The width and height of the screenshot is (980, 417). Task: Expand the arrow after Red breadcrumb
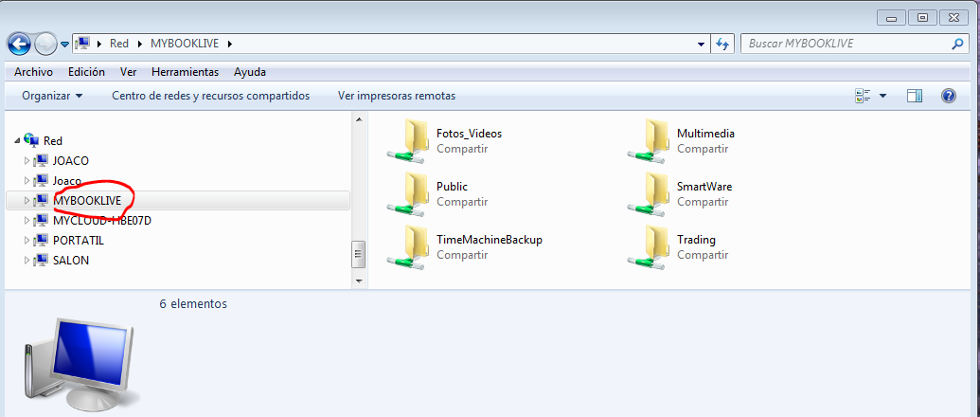(x=139, y=44)
